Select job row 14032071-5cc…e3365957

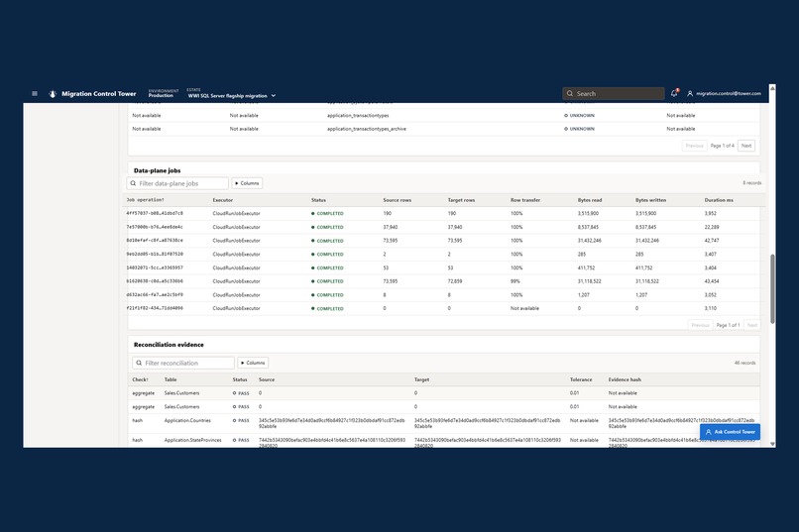click(443, 267)
